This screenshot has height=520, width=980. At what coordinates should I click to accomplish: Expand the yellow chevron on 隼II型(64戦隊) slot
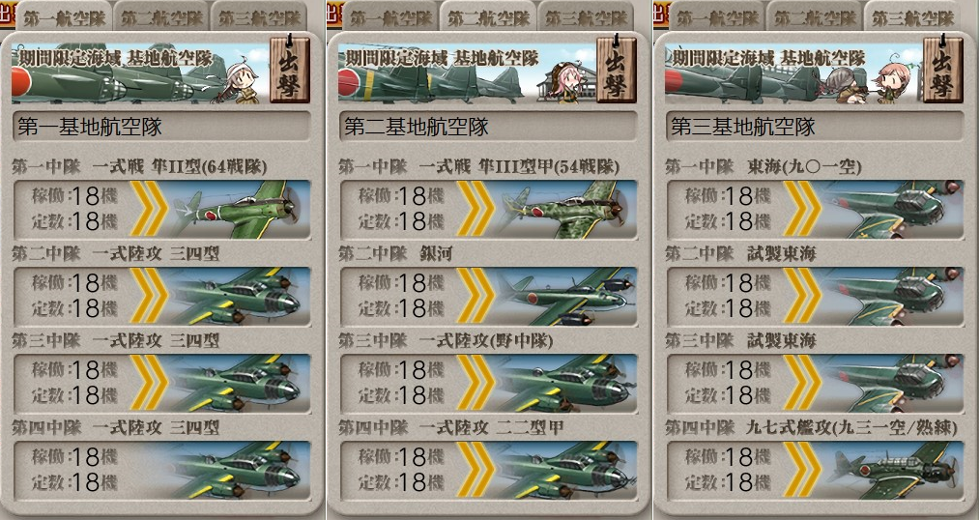[149, 209]
